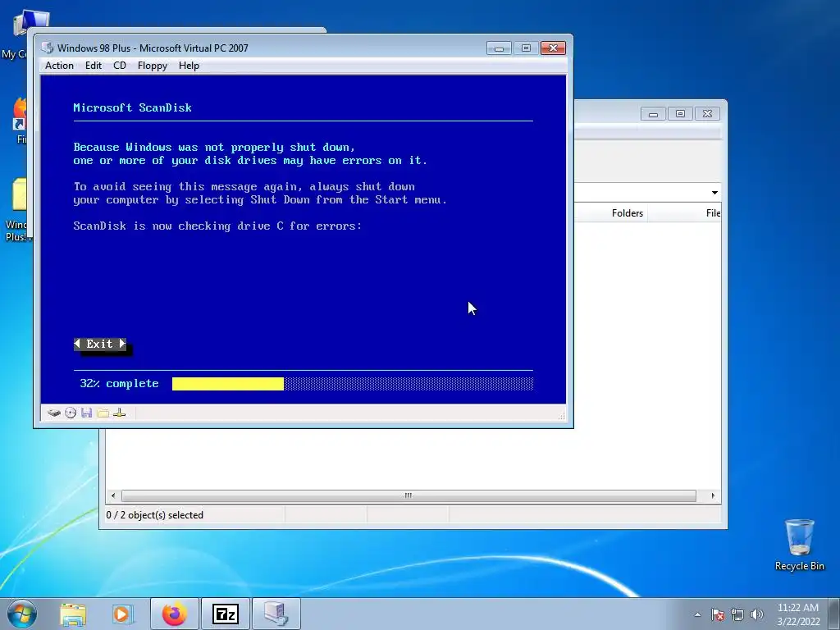Minimize the background file manager window
The height and width of the screenshot is (630, 840).
click(x=653, y=113)
